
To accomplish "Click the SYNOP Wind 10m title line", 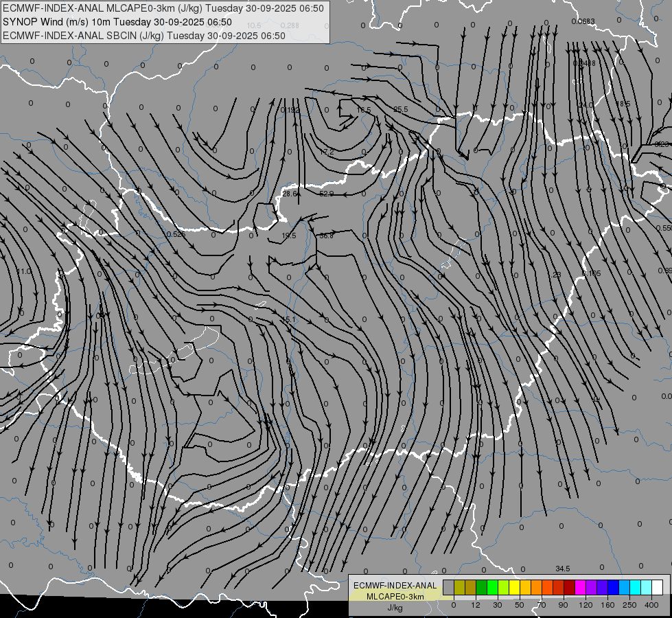I will pos(117,22).
